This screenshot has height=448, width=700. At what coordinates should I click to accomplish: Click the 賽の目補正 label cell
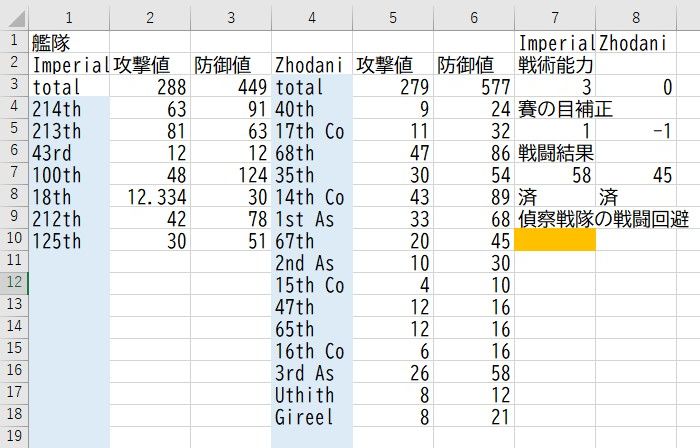point(555,108)
